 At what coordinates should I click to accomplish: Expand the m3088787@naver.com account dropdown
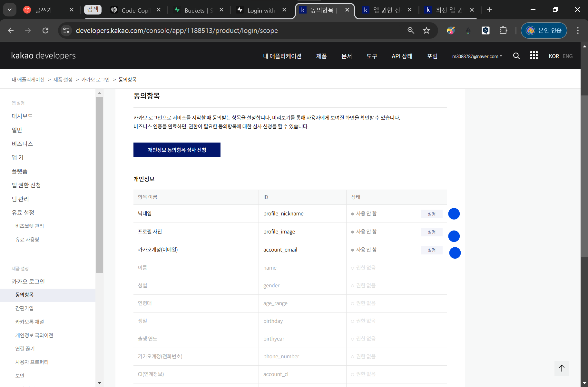477,56
